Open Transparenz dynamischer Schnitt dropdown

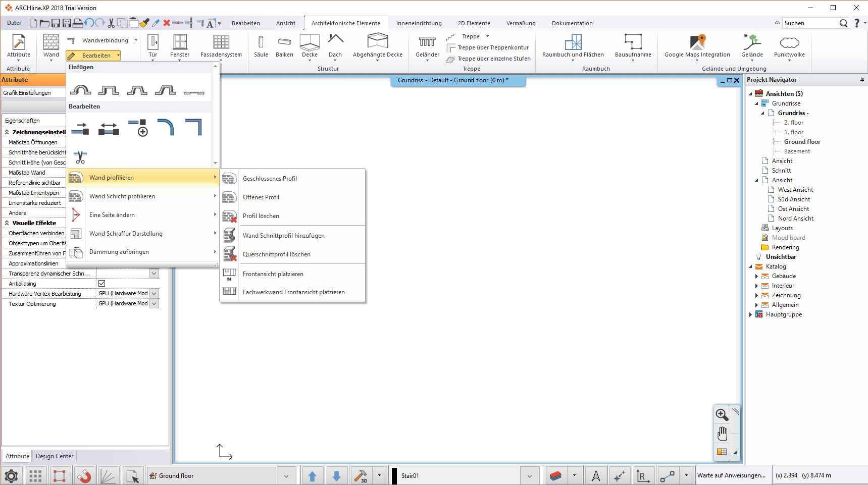point(154,273)
